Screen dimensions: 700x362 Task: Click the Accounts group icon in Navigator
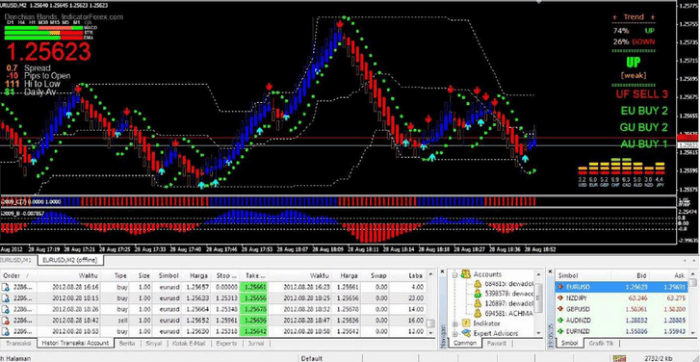(466, 274)
